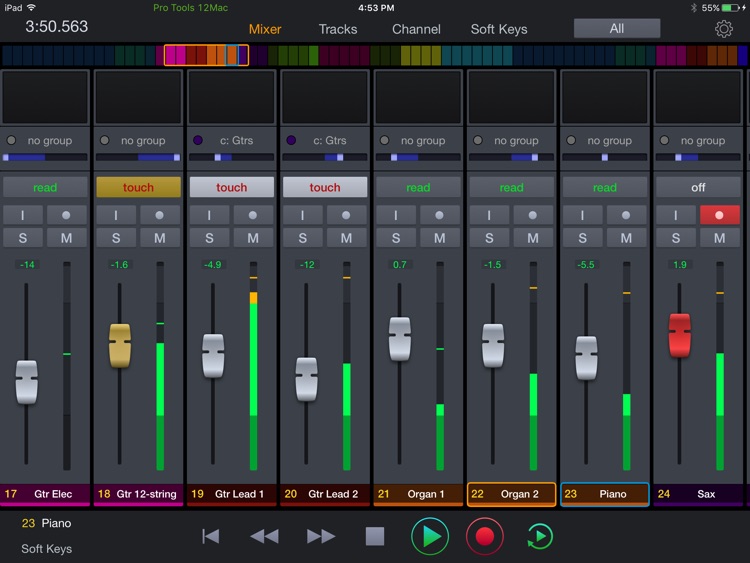Open the settings gear icon
The width and height of the screenshot is (750, 563).
tap(724, 29)
